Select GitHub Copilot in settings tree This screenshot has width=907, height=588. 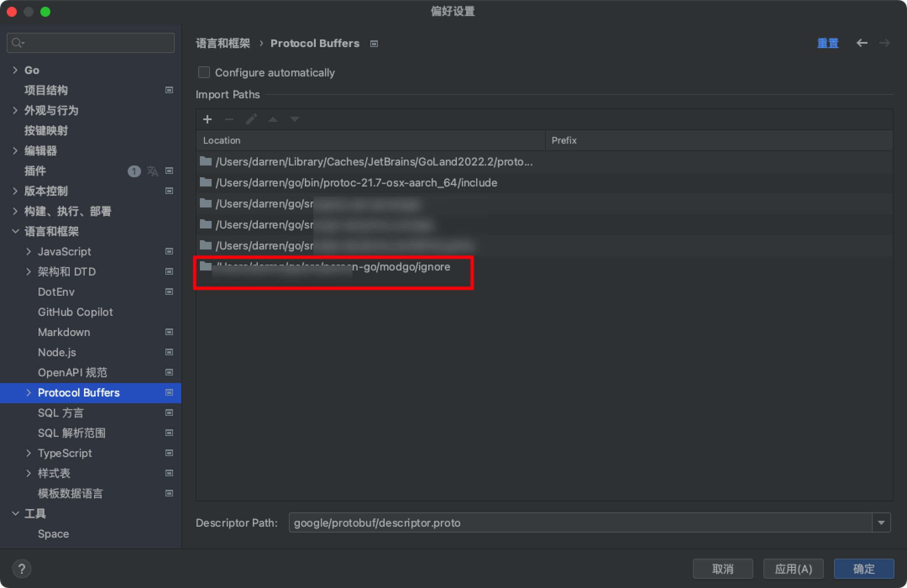(x=75, y=312)
